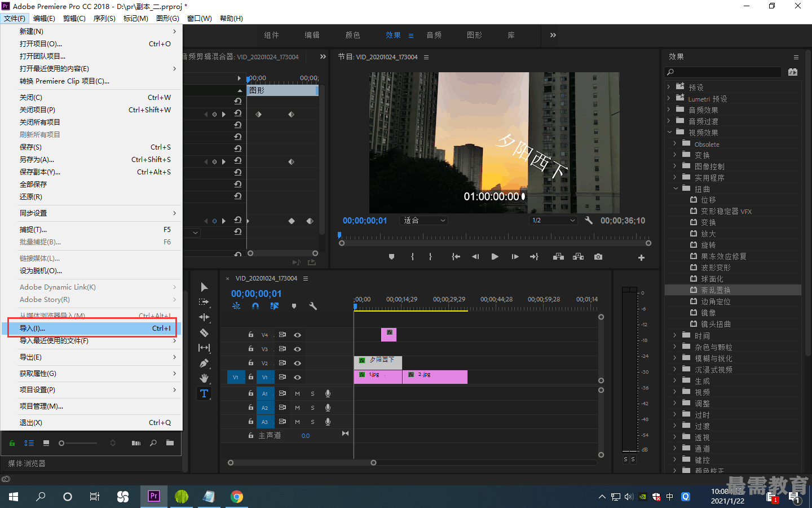Screen dimensions: 812x508
Task: Select the Slip tool
Action: (x=204, y=348)
